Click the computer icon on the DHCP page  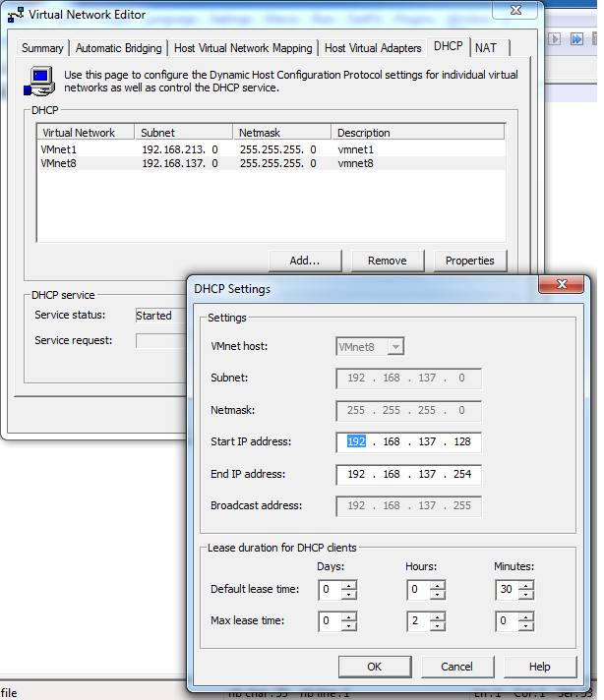pos(41,80)
